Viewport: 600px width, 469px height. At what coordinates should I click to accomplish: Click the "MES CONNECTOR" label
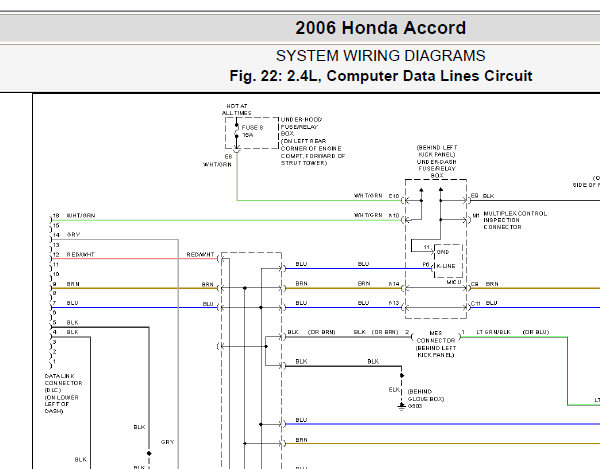(x=436, y=337)
